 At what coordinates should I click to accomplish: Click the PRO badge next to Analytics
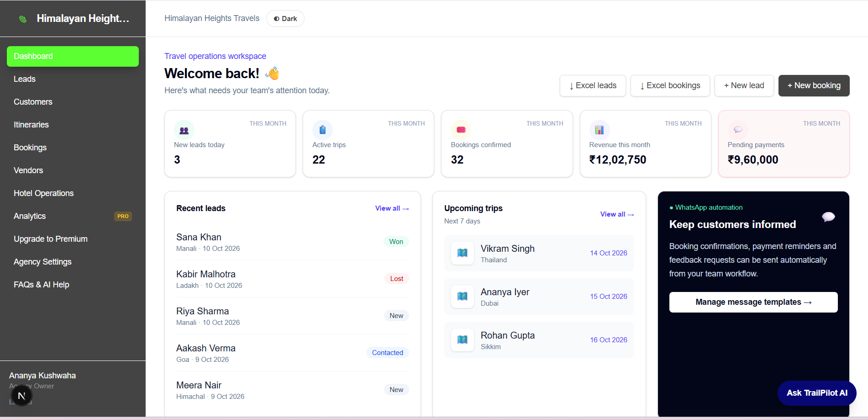123,216
